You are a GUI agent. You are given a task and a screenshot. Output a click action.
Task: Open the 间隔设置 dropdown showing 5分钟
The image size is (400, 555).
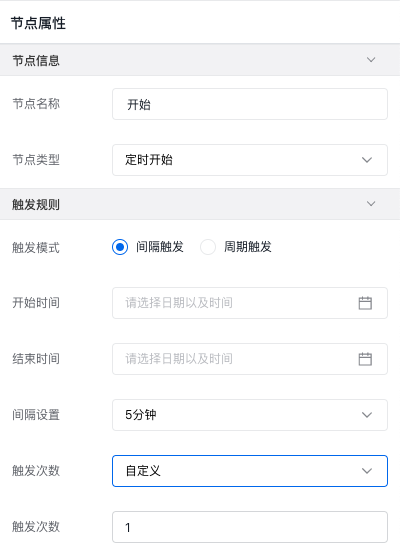tap(250, 415)
